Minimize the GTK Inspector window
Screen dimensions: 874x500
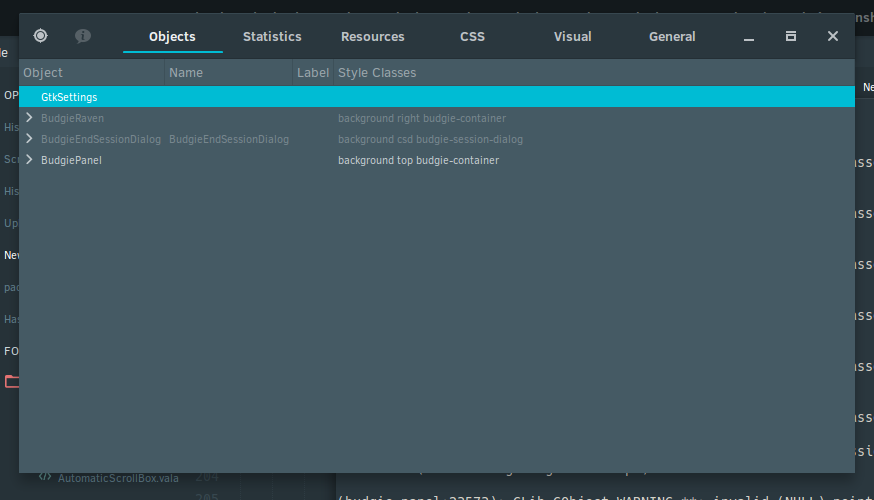[749, 37]
